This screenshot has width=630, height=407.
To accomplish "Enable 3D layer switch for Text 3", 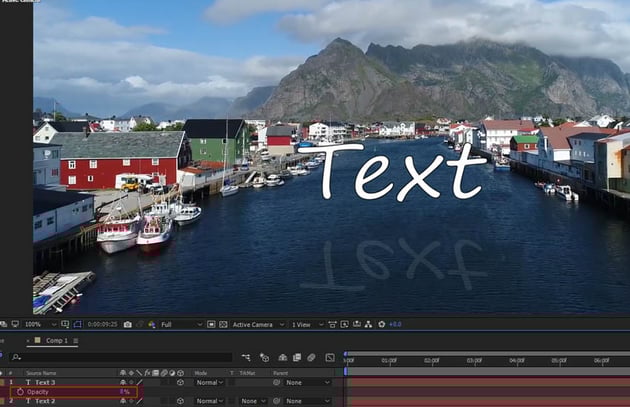I will coord(180,382).
